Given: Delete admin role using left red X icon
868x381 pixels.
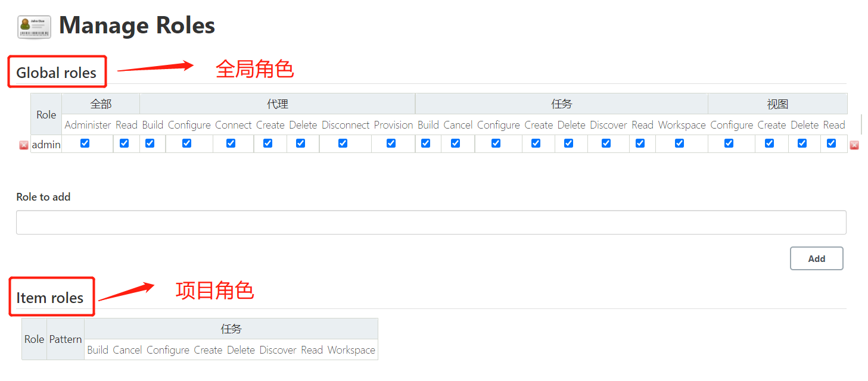Looking at the screenshot, I should (24, 145).
